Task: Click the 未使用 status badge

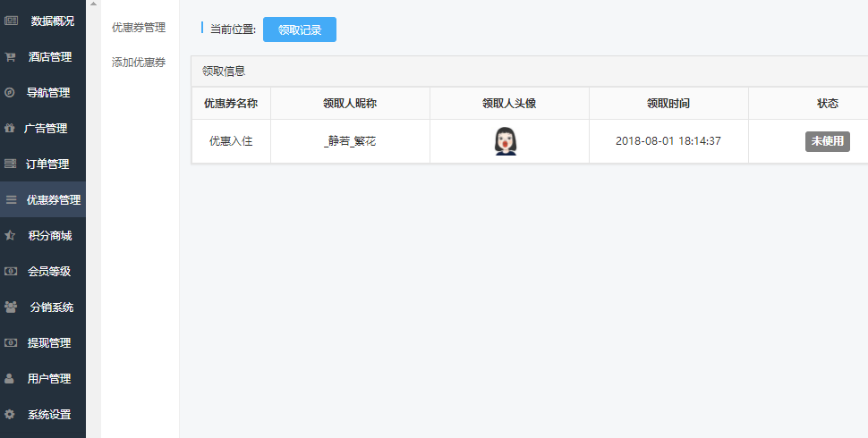Action: click(x=827, y=141)
